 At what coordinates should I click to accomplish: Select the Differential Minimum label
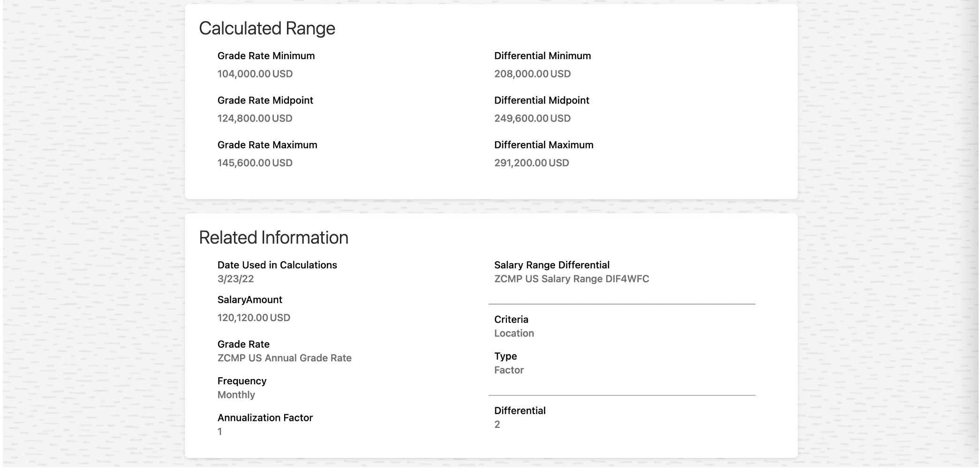pyautogui.click(x=542, y=56)
